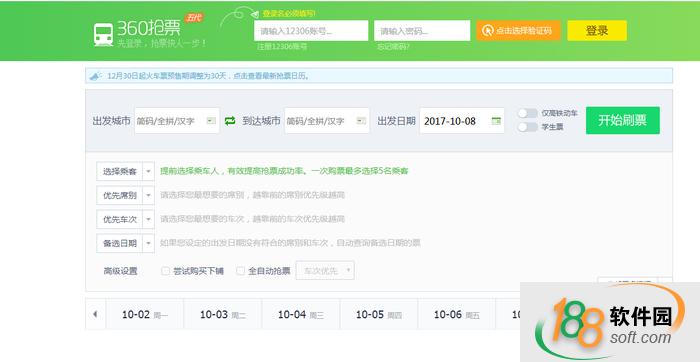700x362 pixels.
Task: Open the arrival city picker icon
Action: click(361, 121)
